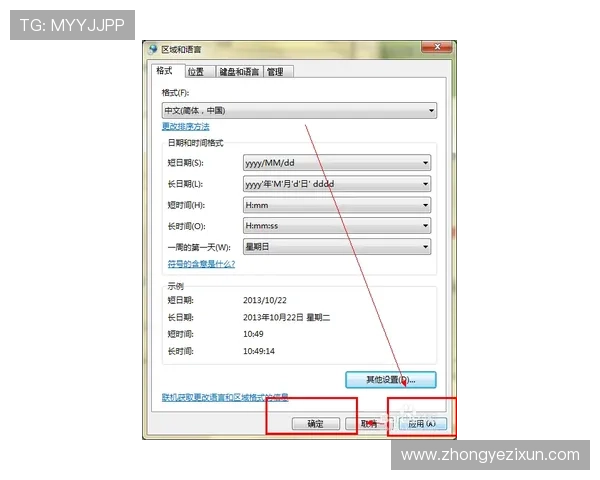This screenshot has width=600, height=480.
Task: Click the 应用(A) button
Action: pos(422,424)
